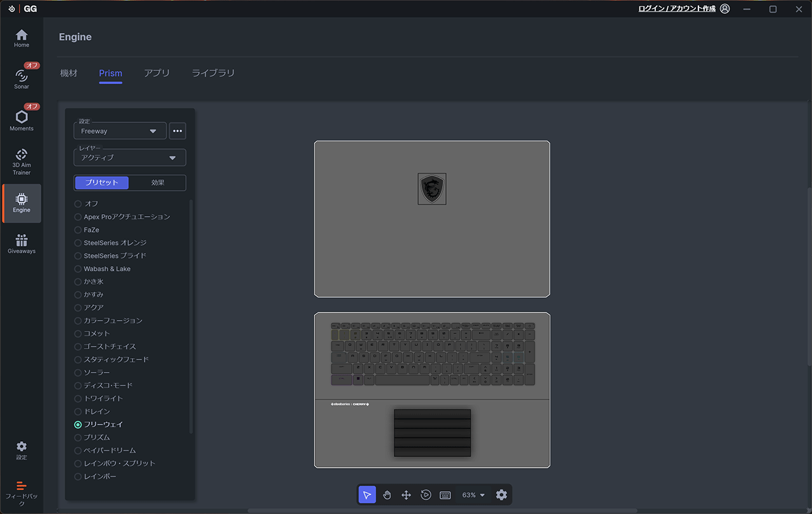
Task: Open 3D Aim Trainer in sidebar
Action: pyautogui.click(x=22, y=162)
